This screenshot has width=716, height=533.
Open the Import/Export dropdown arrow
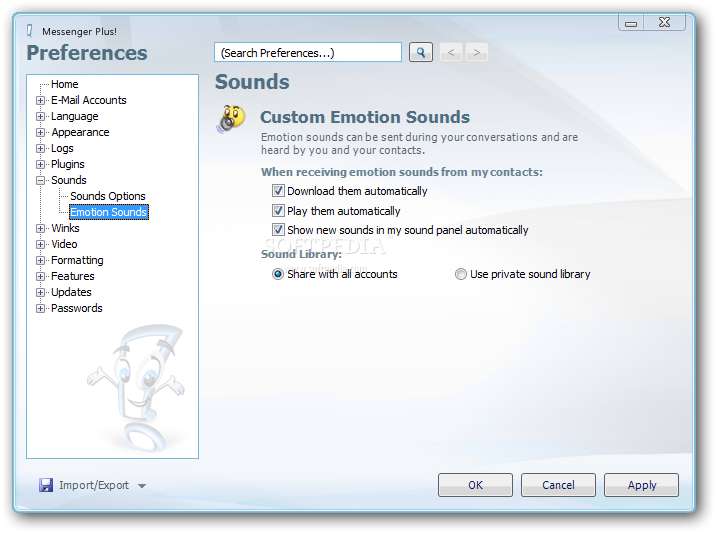tap(142, 486)
